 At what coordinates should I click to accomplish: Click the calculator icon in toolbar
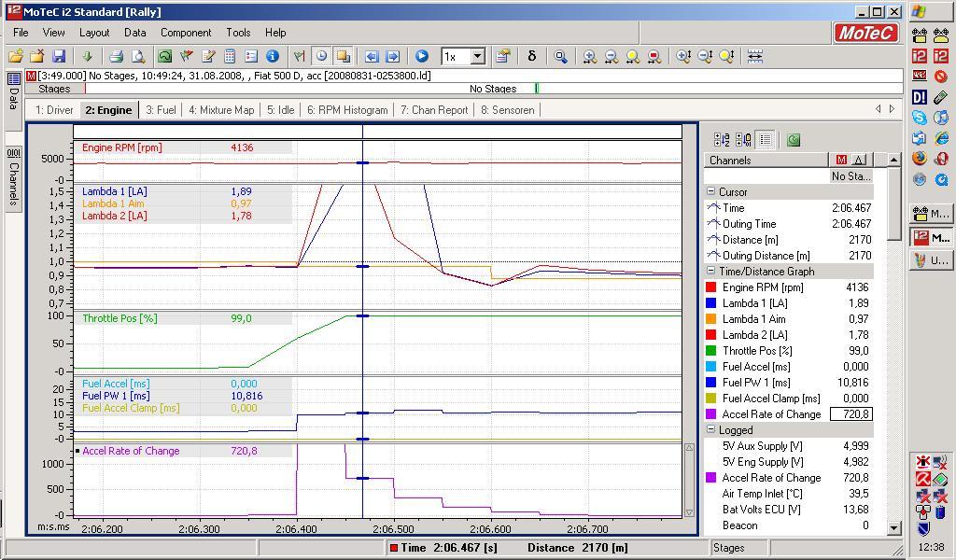230,57
